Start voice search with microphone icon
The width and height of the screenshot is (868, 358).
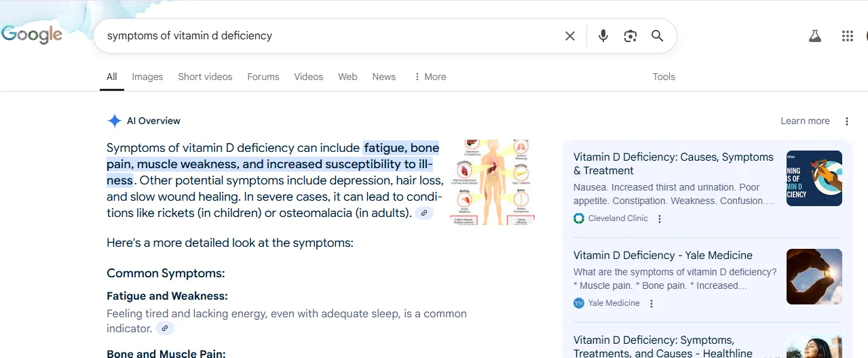click(x=603, y=36)
